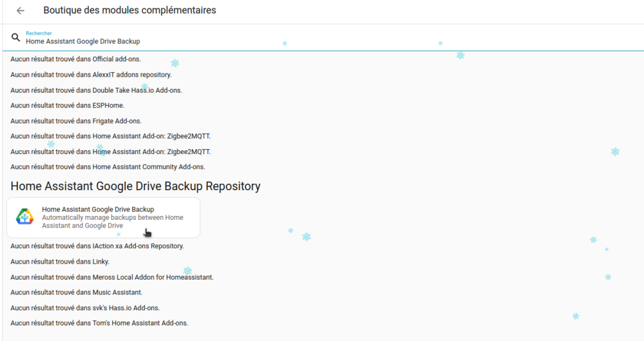Screen dimensions: 644x341
Task: Go back using the arrow icon
Action: coord(20,11)
